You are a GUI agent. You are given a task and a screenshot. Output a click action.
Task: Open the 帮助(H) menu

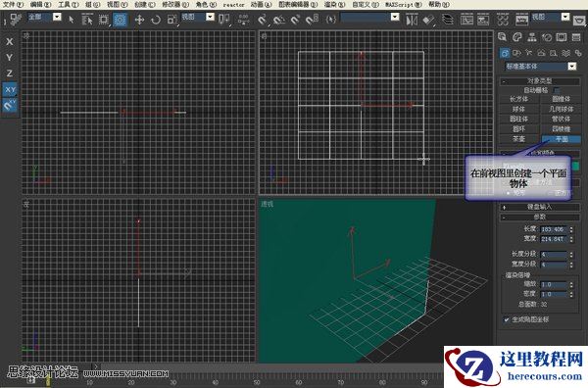click(x=439, y=5)
